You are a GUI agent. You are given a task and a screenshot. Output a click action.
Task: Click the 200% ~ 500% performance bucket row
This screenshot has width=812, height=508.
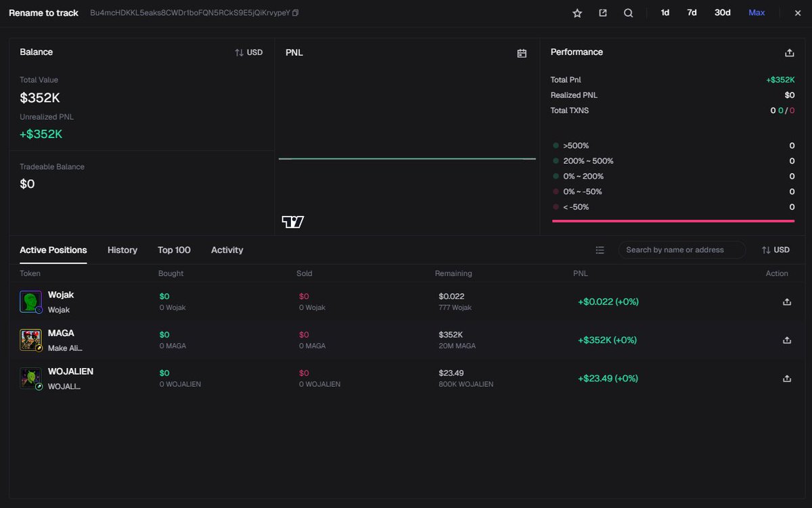[673, 161]
